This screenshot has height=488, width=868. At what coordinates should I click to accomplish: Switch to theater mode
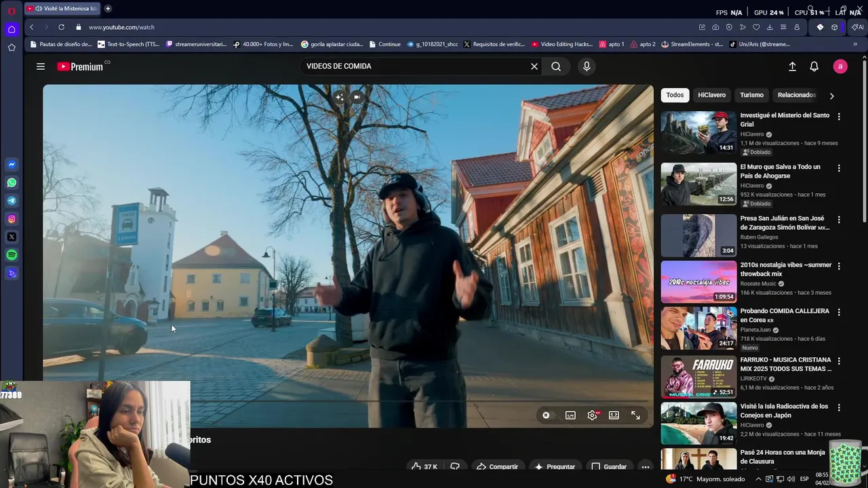pos(614,415)
